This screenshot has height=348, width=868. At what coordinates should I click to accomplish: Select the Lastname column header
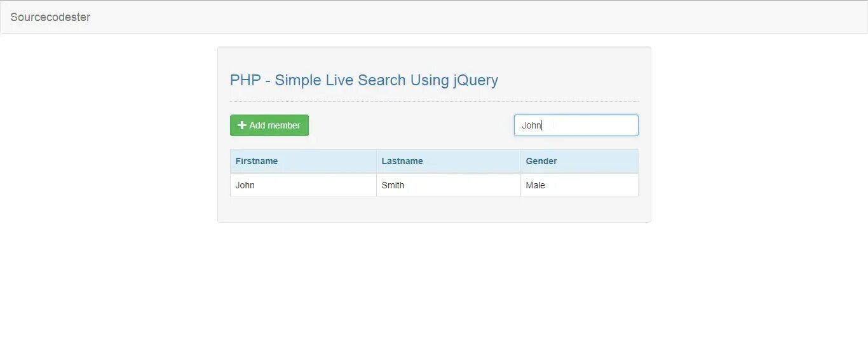point(402,161)
